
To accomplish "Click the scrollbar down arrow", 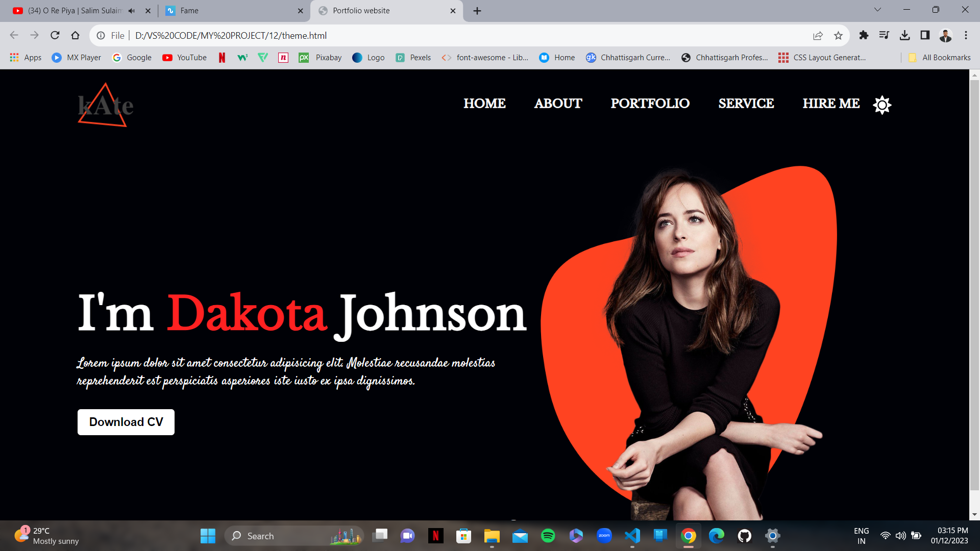I will pyautogui.click(x=974, y=515).
